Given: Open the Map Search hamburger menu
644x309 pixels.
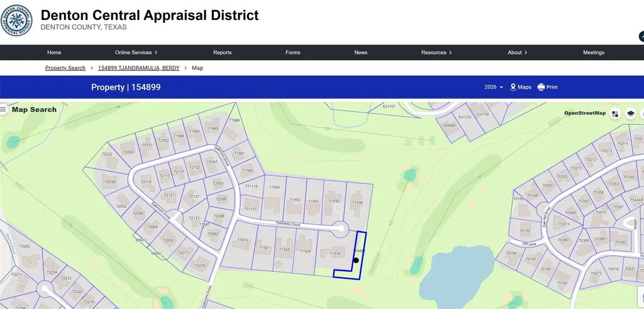Looking at the screenshot, I should [x=3, y=109].
